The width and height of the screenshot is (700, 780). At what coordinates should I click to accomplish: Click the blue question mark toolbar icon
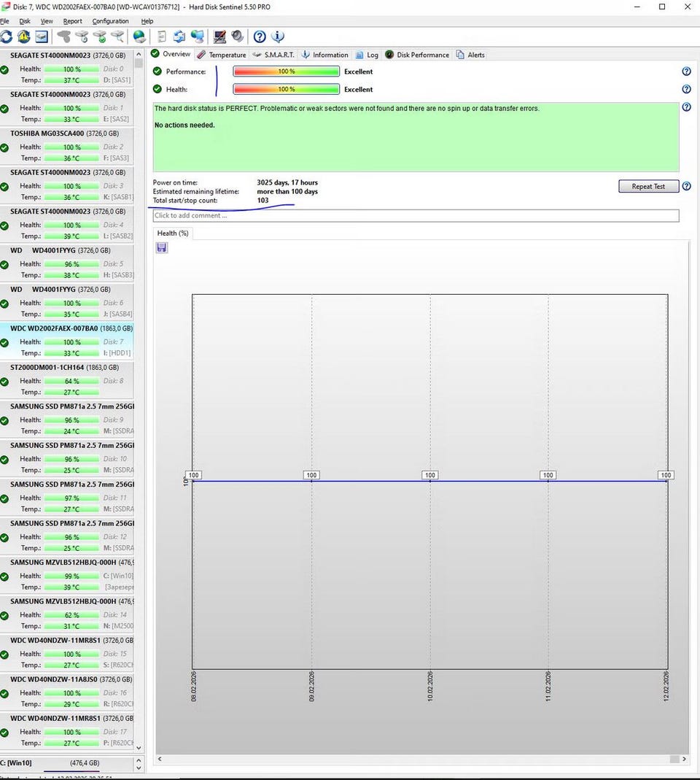(x=260, y=36)
